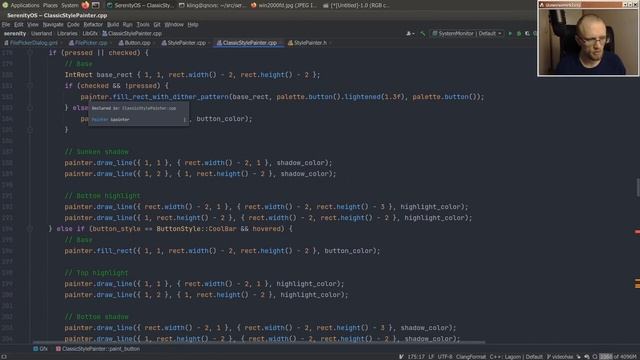
Task: Collapse the fold marker beside if (pressed || checked)
Action: tap(30, 53)
